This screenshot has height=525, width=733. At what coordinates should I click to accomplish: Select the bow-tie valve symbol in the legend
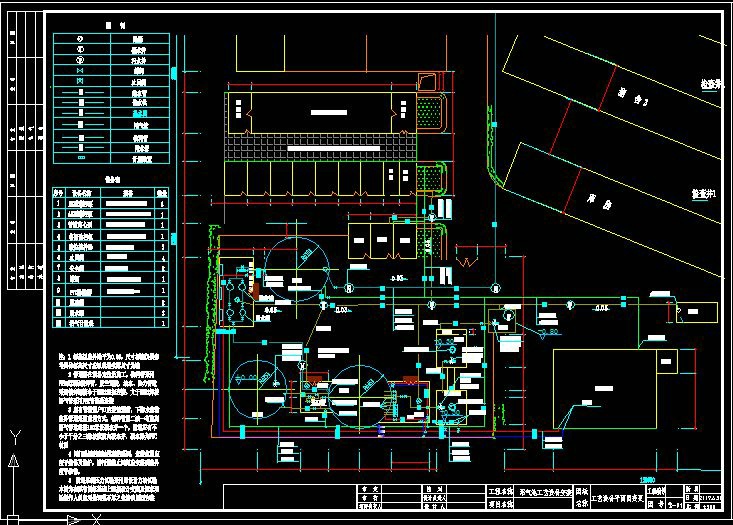(80, 71)
